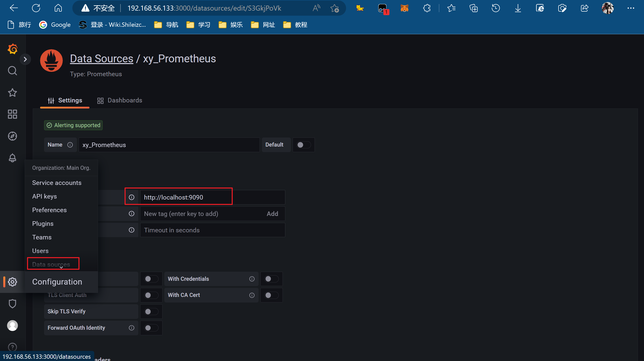Screen dimensions: 644x361
Task: Open the user profile avatar in sidebar
Action: pos(12,325)
